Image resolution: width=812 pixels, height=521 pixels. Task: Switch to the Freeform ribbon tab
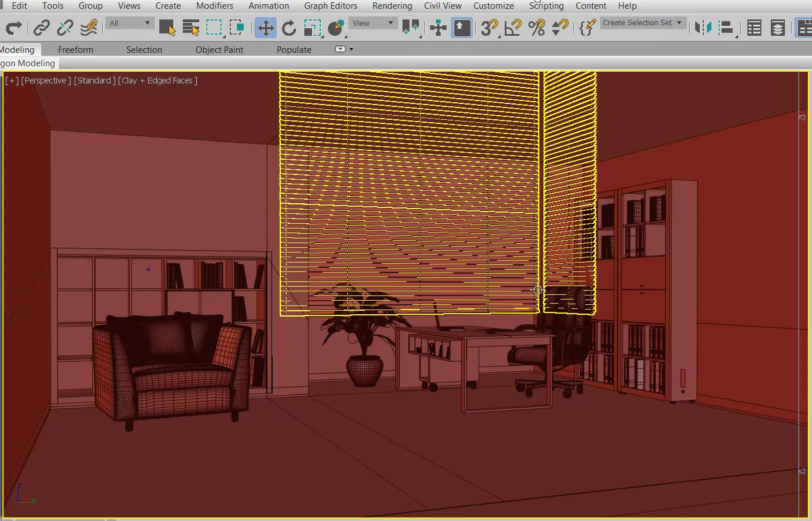(x=75, y=50)
